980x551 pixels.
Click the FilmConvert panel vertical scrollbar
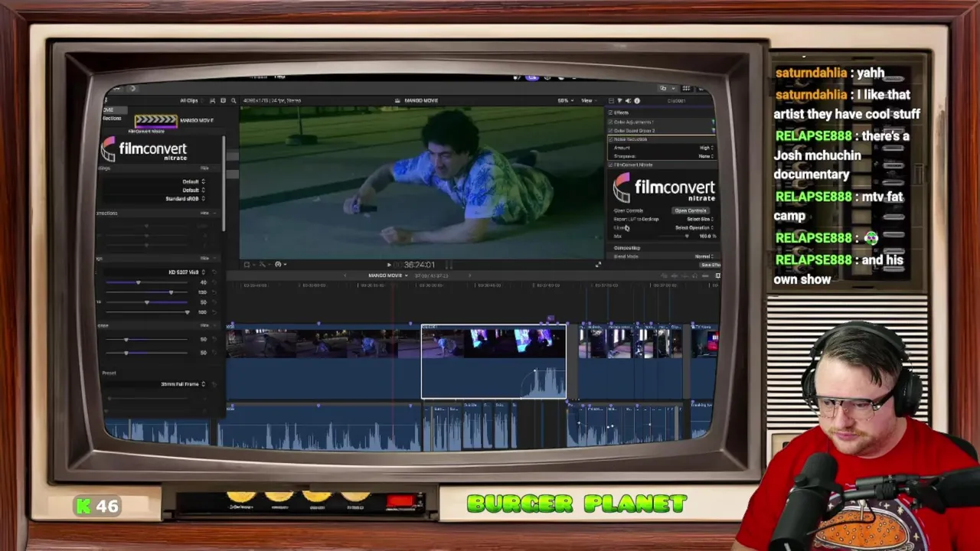pyautogui.click(x=224, y=184)
